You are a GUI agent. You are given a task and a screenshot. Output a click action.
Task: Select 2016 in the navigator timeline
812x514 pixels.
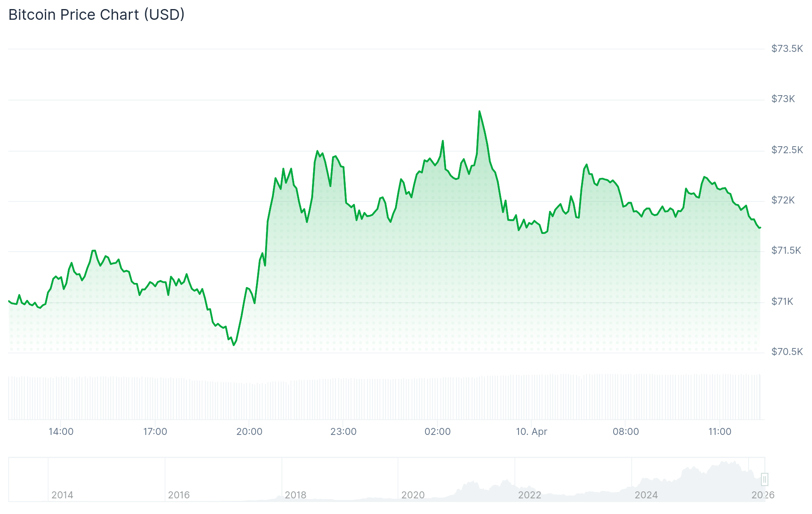click(179, 495)
